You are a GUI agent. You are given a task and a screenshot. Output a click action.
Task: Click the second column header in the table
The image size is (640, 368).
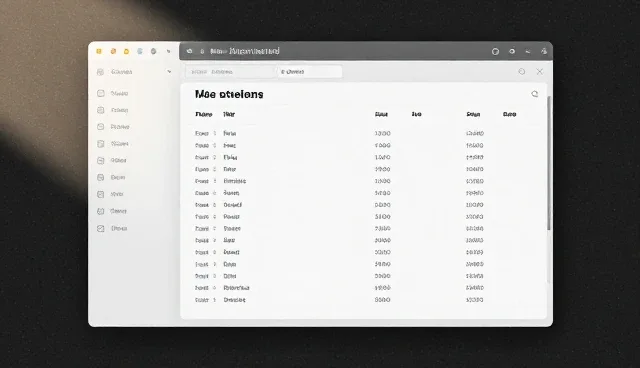click(x=229, y=114)
